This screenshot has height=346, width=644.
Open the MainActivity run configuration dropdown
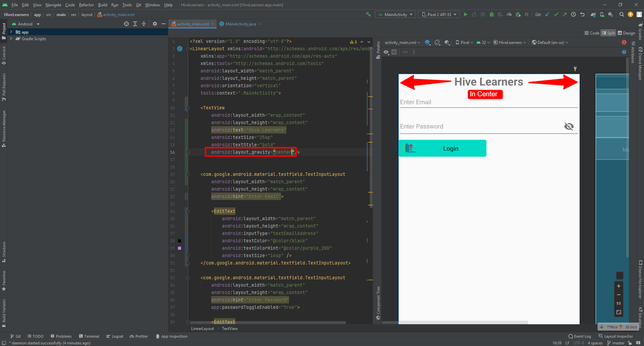(x=395, y=15)
